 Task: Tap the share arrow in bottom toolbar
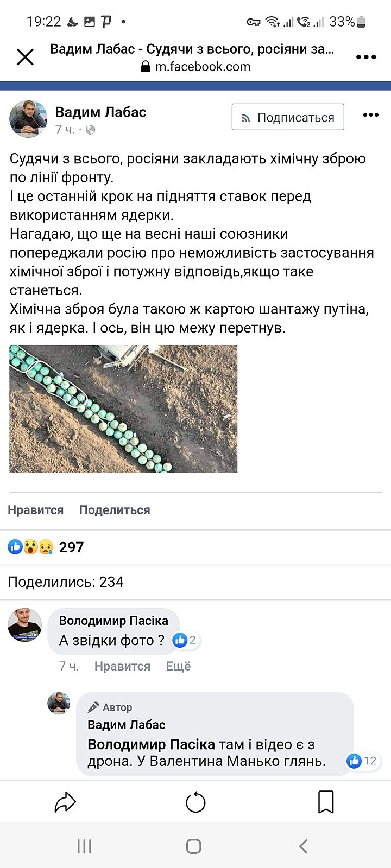pyautogui.click(x=65, y=802)
